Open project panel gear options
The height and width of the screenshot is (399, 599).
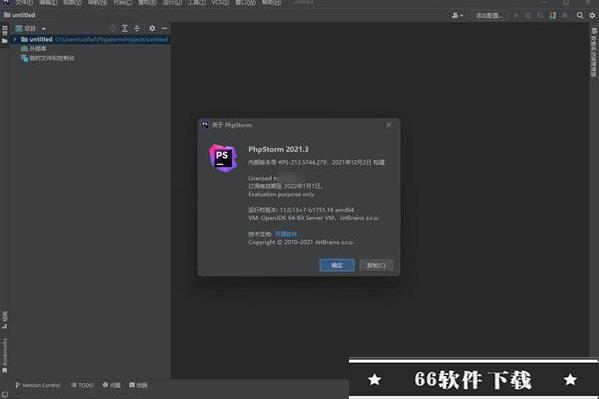[x=152, y=29]
